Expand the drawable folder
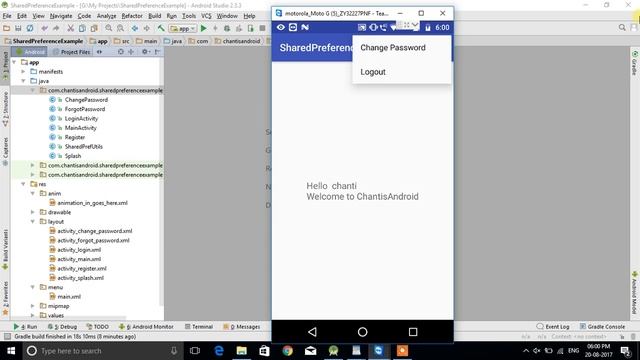Viewport: 640px width, 360px height. [x=33, y=212]
